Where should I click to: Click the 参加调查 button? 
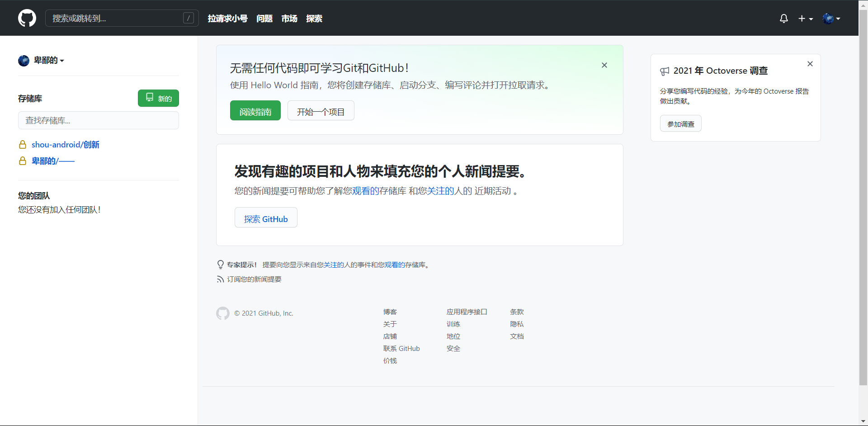(681, 123)
